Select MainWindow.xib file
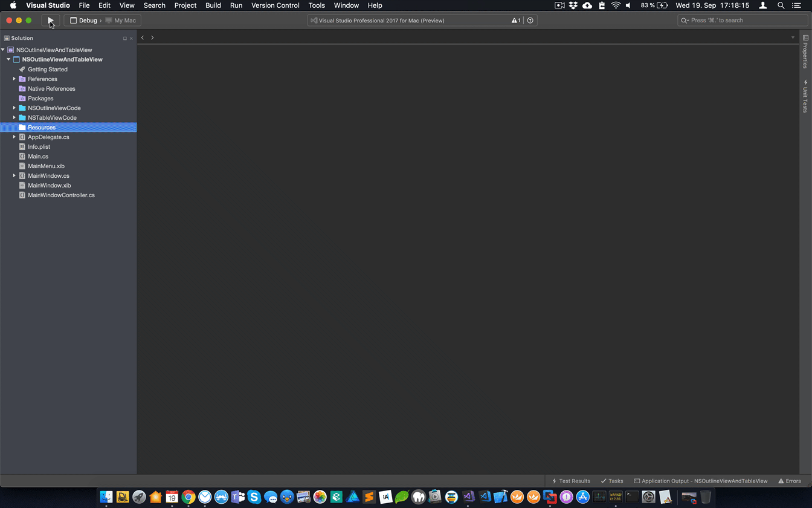The height and width of the screenshot is (508, 812). point(49,186)
